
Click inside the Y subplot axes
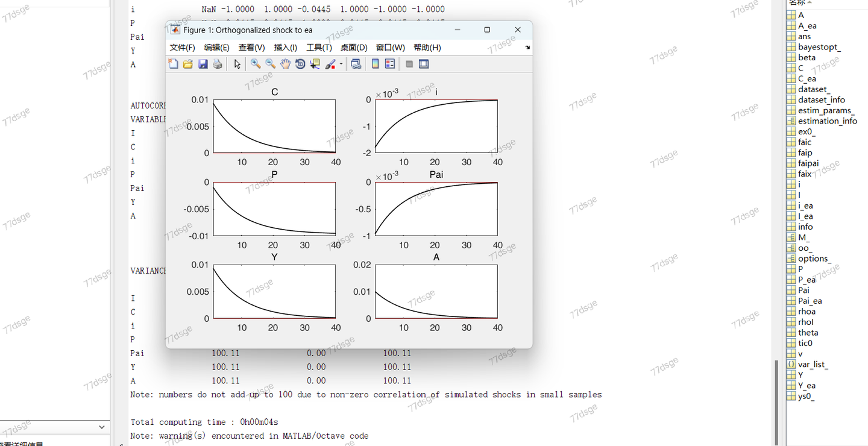point(275,291)
